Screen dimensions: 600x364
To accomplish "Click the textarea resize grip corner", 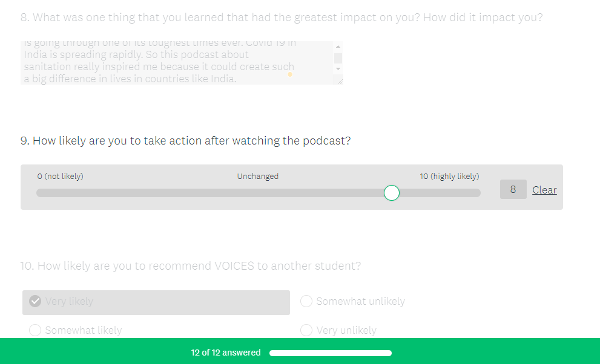I will click(340, 81).
